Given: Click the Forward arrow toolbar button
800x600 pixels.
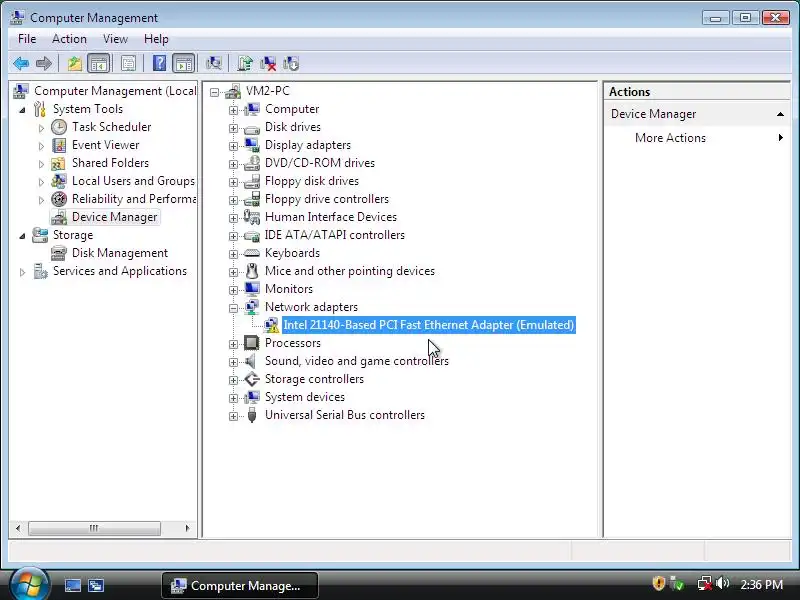Looking at the screenshot, I should click(44, 63).
